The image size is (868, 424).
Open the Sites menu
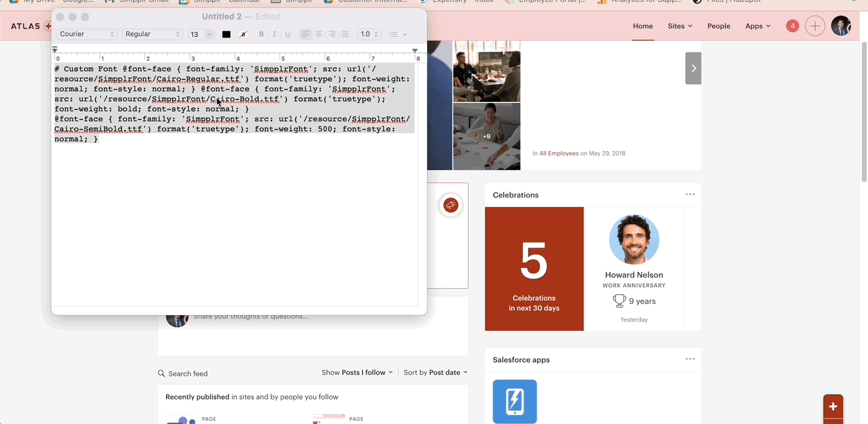680,26
